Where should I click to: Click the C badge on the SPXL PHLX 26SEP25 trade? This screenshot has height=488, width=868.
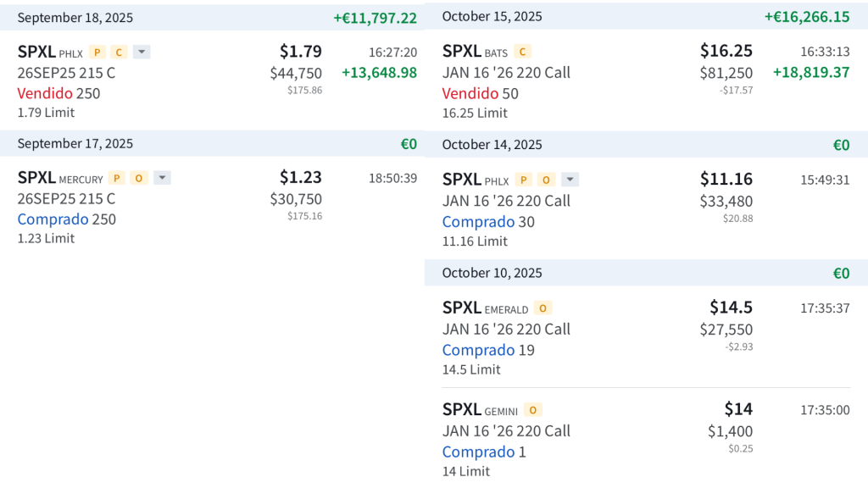119,52
